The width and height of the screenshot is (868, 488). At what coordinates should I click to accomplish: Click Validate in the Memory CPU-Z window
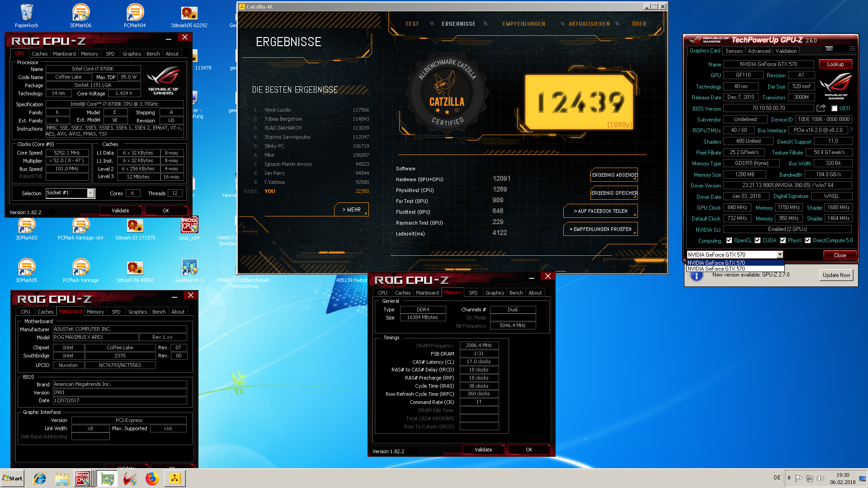[x=483, y=450]
